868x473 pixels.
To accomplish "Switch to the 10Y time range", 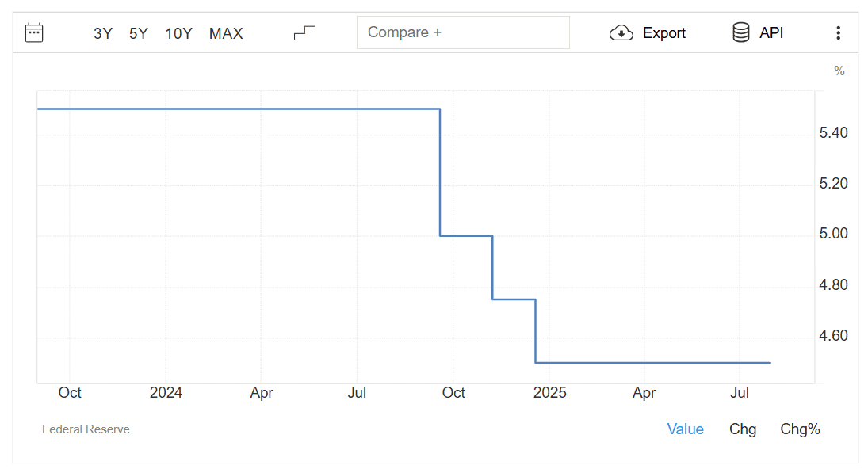I will pyautogui.click(x=178, y=34).
